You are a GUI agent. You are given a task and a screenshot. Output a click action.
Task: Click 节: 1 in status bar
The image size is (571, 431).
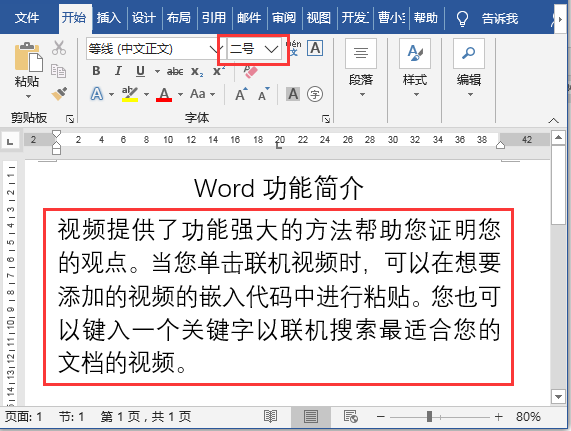71,416
